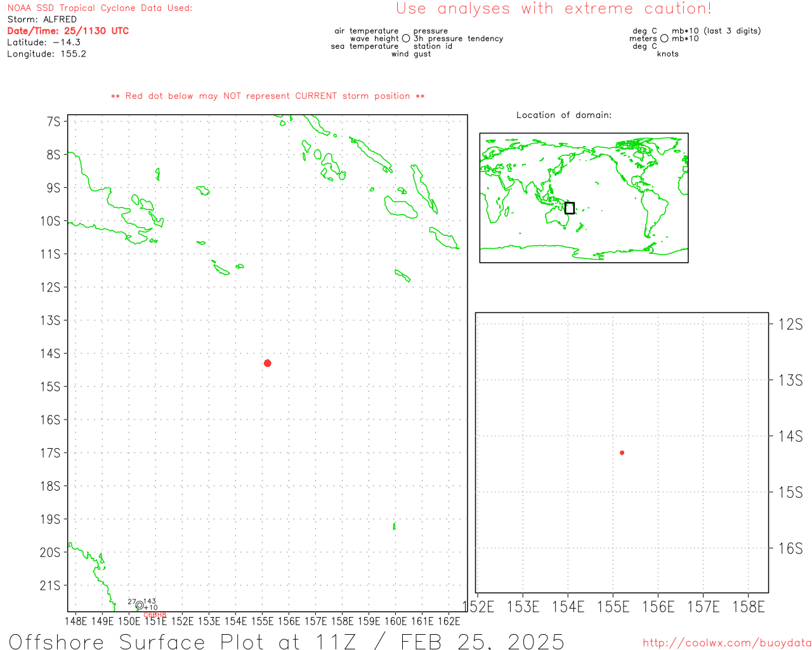Click the 'sea temperature' legend label
This screenshot has width=812, height=650.
[x=365, y=46]
